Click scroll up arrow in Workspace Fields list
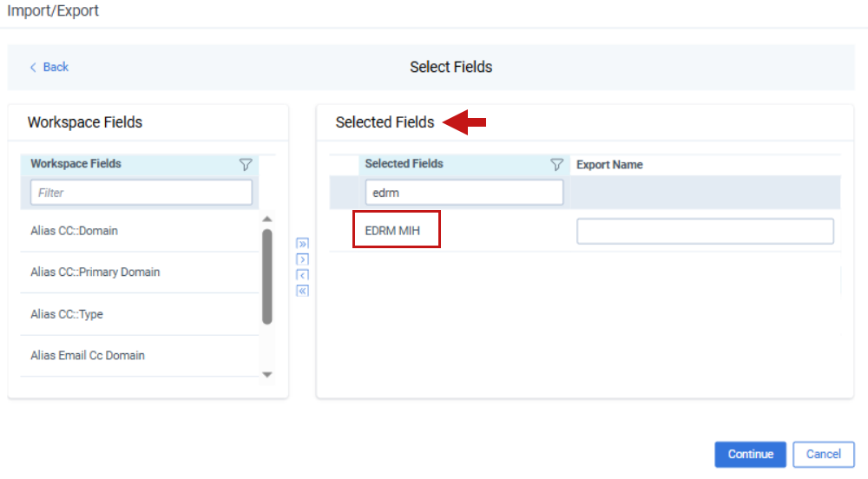Viewport: 868px width, 479px height. [267, 219]
